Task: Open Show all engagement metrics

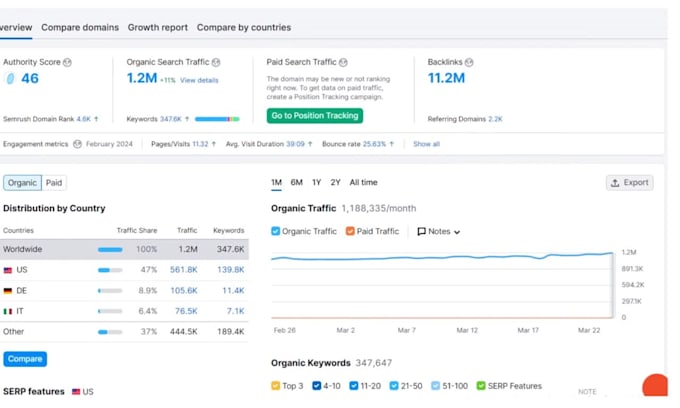Action: (x=426, y=144)
